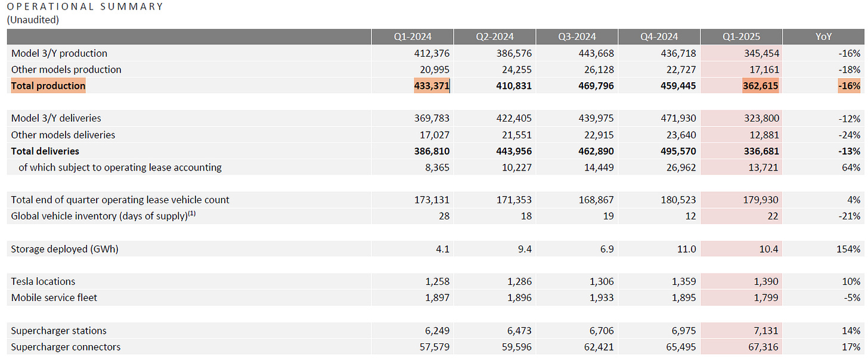This screenshot has height=363, width=868.
Task: Click the Q1-2025 total deliveries 336,681
Action: (761, 151)
